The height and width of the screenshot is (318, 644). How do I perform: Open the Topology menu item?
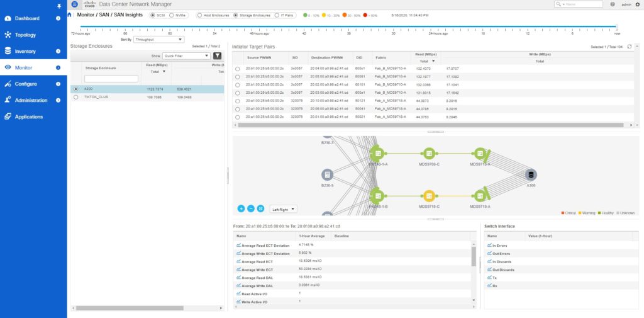[25, 35]
